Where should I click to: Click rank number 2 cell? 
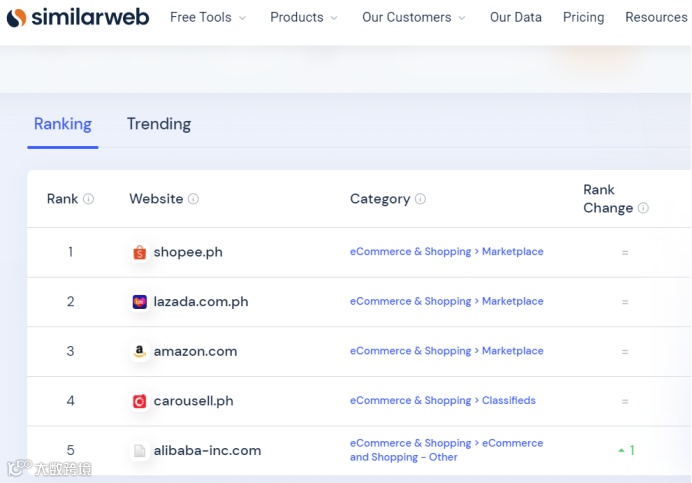click(x=70, y=302)
